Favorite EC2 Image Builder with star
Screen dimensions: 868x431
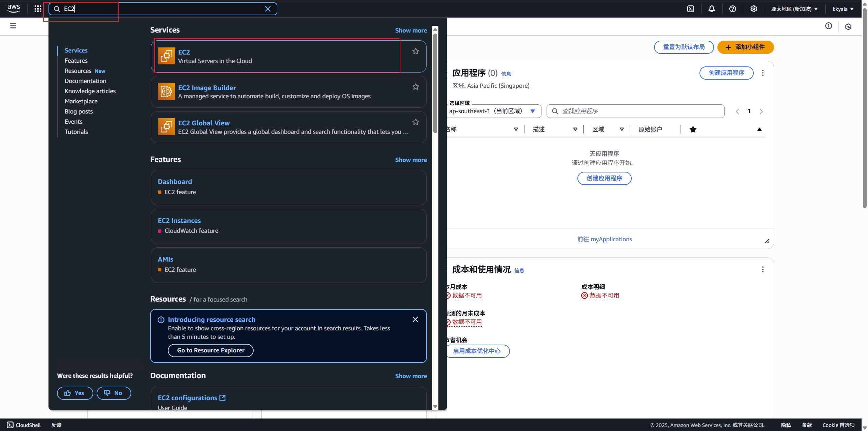coord(416,87)
